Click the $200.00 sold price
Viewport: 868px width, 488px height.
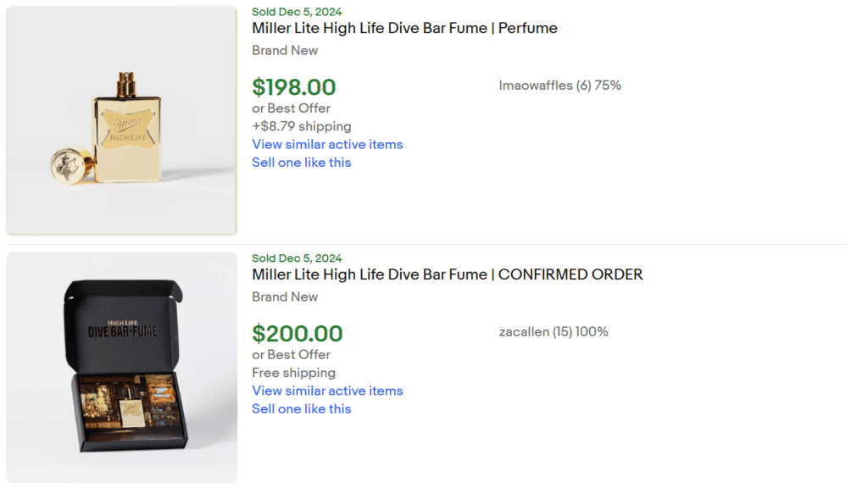point(297,334)
